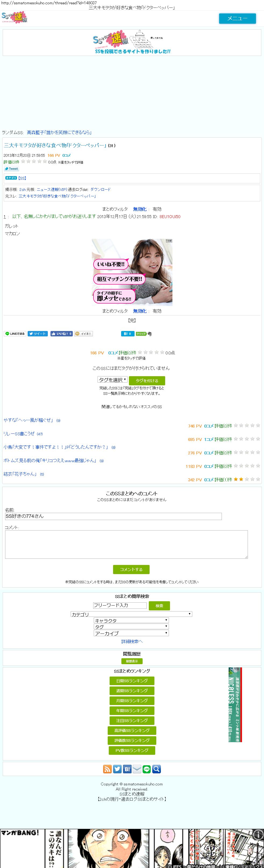264x868 pixels.
Task: Click the Hatena B! icon in the footer
Action: click(127, 769)
